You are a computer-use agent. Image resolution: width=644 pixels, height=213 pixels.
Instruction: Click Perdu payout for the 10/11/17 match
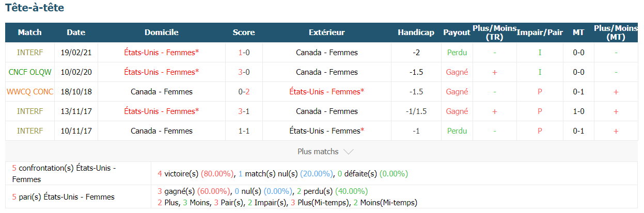[x=457, y=131]
